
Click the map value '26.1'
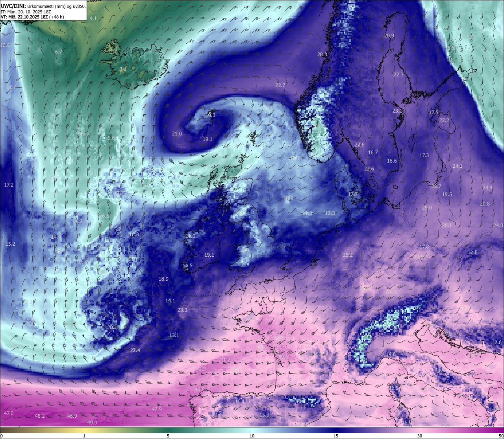(x=447, y=225)
